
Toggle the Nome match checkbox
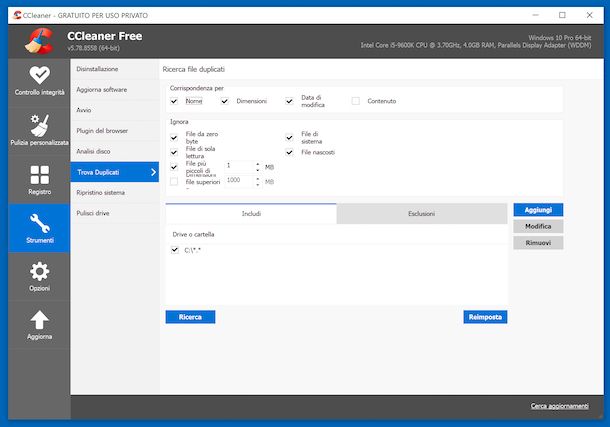[175, 101]
